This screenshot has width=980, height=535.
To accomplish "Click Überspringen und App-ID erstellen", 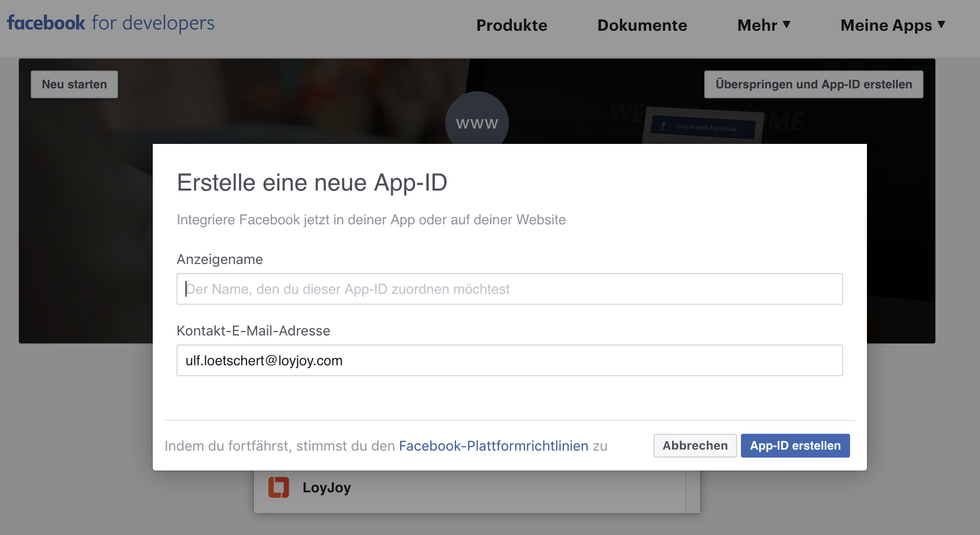I will (x=813, y=84).
